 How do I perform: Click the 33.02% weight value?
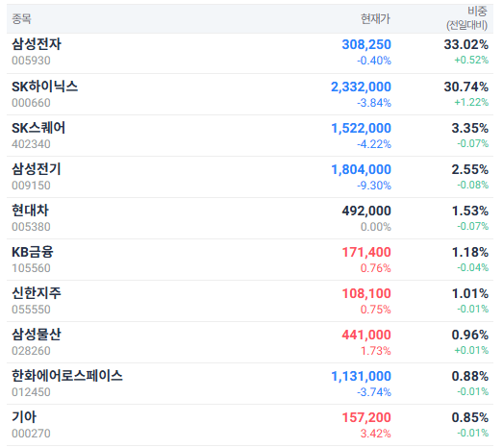point(466,44)
